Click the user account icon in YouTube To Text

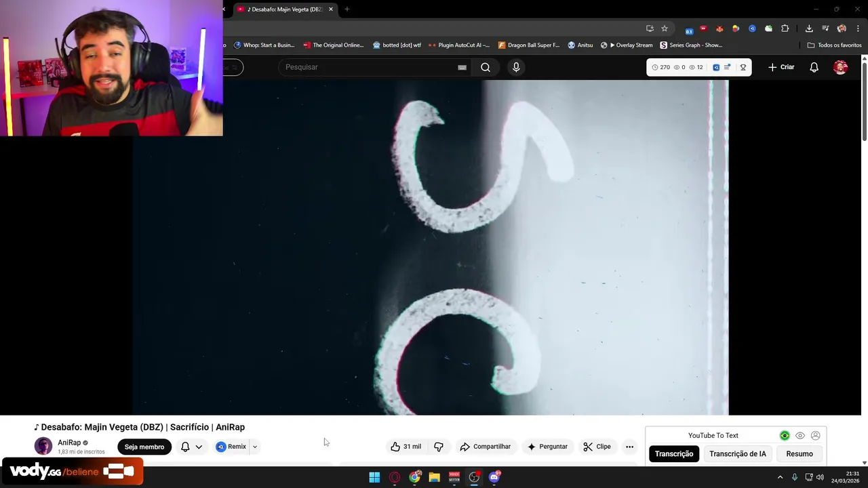click(816, 436)
